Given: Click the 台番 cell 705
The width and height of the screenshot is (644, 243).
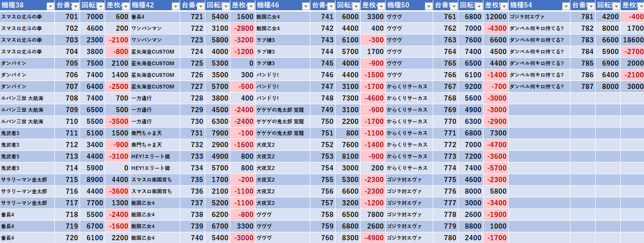Looking at the screenshot, I should pos(67,63).
